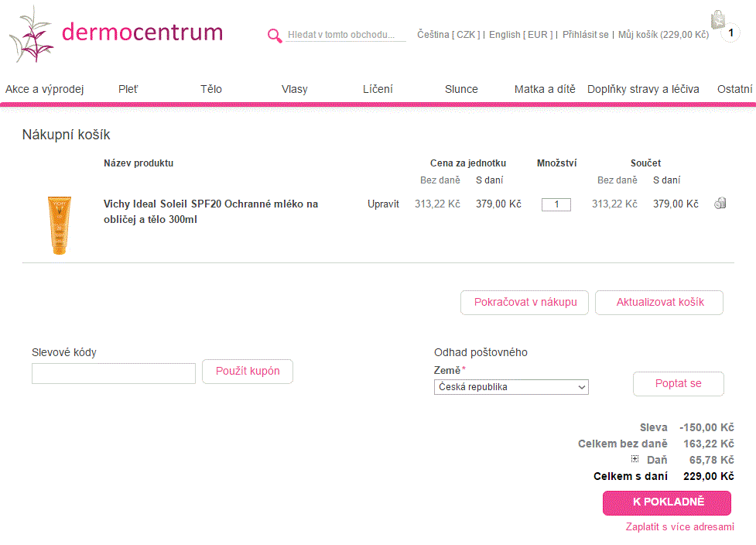Click the cart item count badge
Screen dimensions: 756x545
click(731, 33)
